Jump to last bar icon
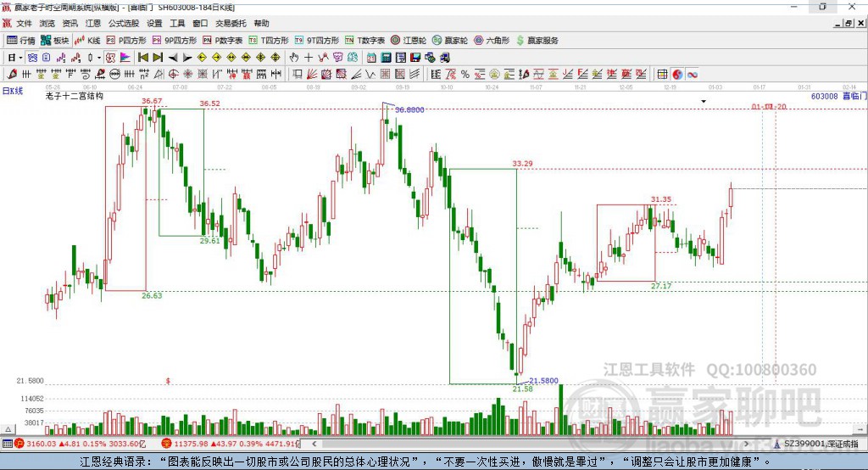The width and height of the screenshot is (868, 470). click(158, 58)
